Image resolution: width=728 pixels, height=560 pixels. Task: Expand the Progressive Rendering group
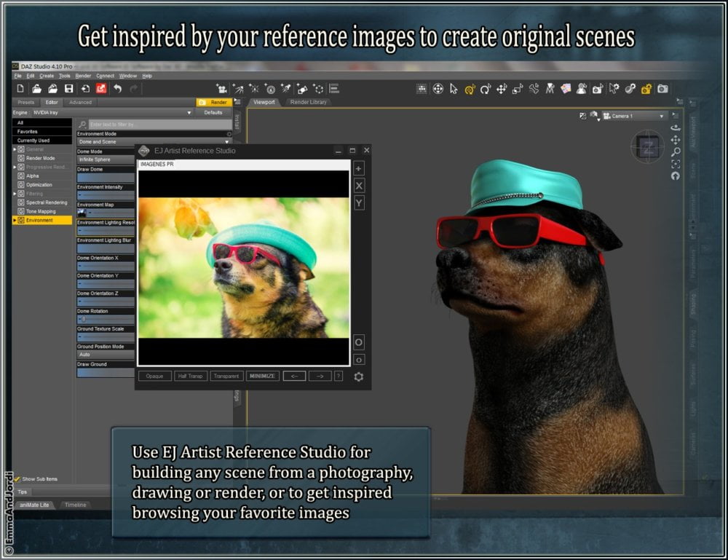tap(15, 167)
